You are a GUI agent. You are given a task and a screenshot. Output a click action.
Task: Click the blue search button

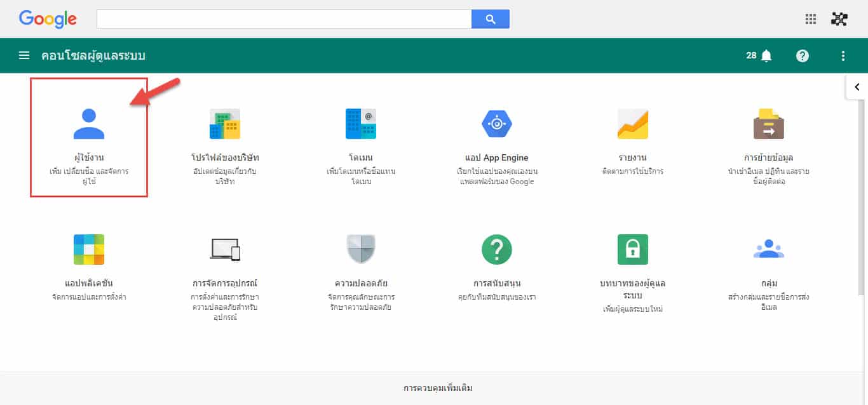490,19
